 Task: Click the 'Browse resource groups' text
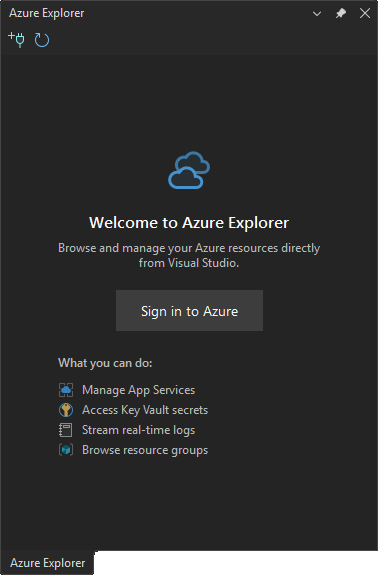145,450
